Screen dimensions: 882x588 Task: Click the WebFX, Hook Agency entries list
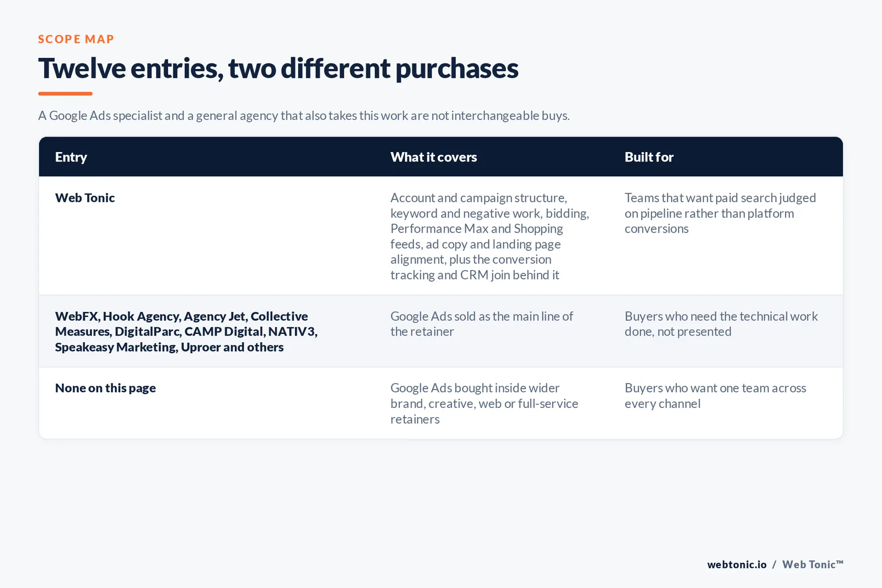(x=186, y=331)
